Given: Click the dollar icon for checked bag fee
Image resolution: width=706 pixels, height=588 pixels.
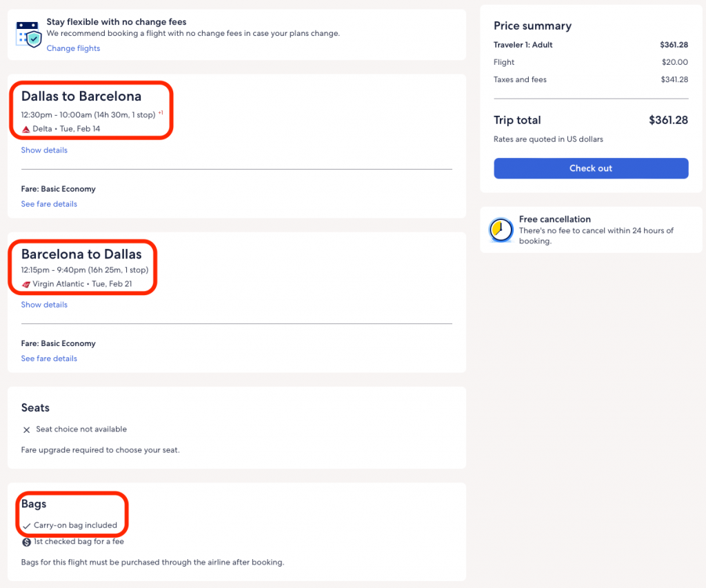Looking at the screenshot, I should pyautogui.click(x=26, y=542).
